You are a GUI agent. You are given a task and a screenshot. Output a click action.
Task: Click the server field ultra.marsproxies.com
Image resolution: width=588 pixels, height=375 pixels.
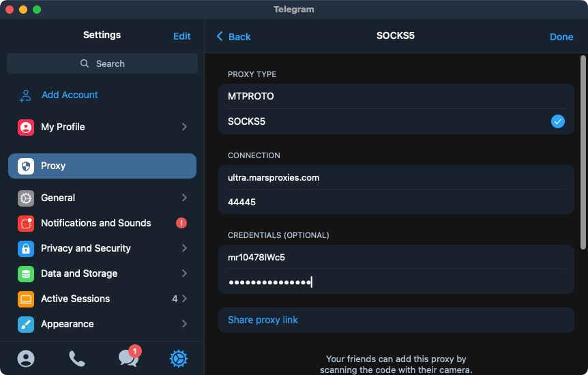point(396,177)
